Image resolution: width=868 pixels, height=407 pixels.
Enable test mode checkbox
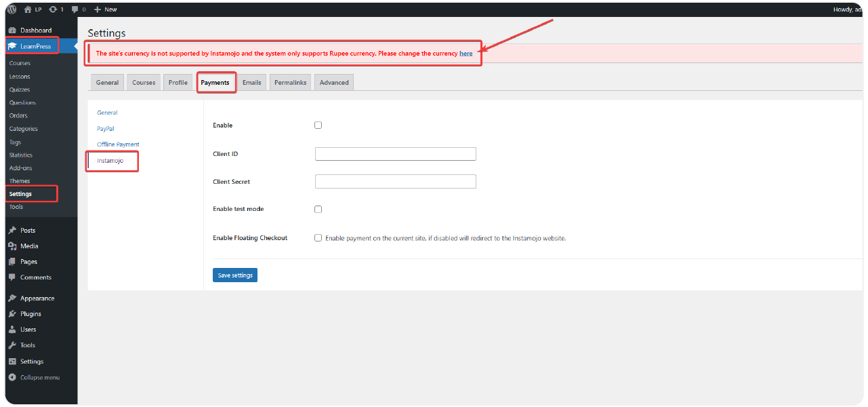click(318, 210)
